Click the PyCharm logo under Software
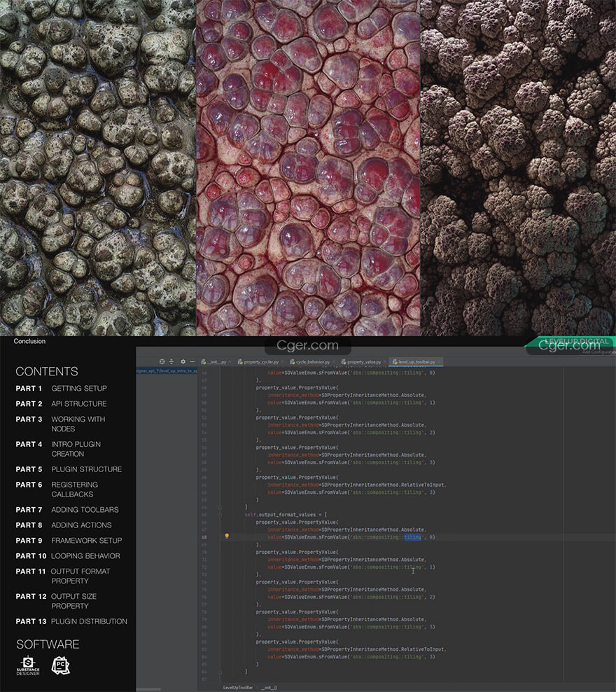 pyautogui.click(x=60, y=665)
